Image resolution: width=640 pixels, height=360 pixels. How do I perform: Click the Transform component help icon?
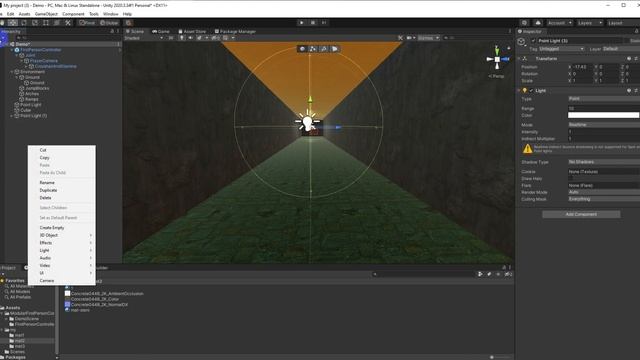click(629, 59)
